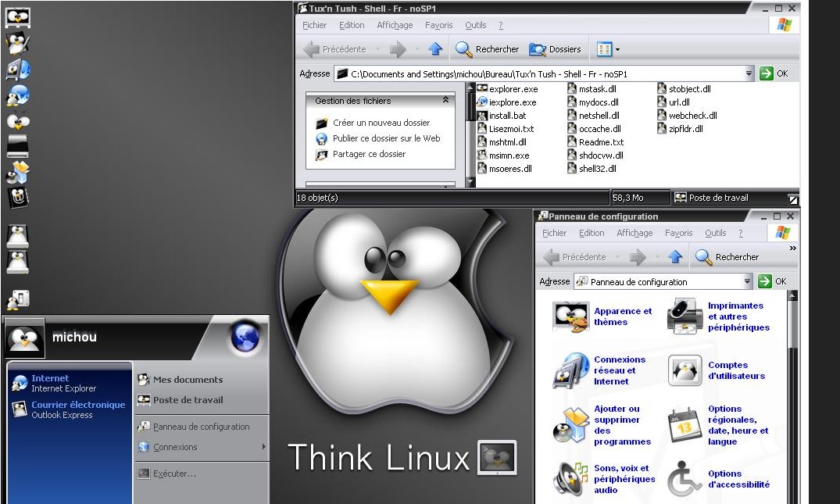Screen dimensions: 840x504
Task: Click the michou user avatar in start menu
Action: 25,338
